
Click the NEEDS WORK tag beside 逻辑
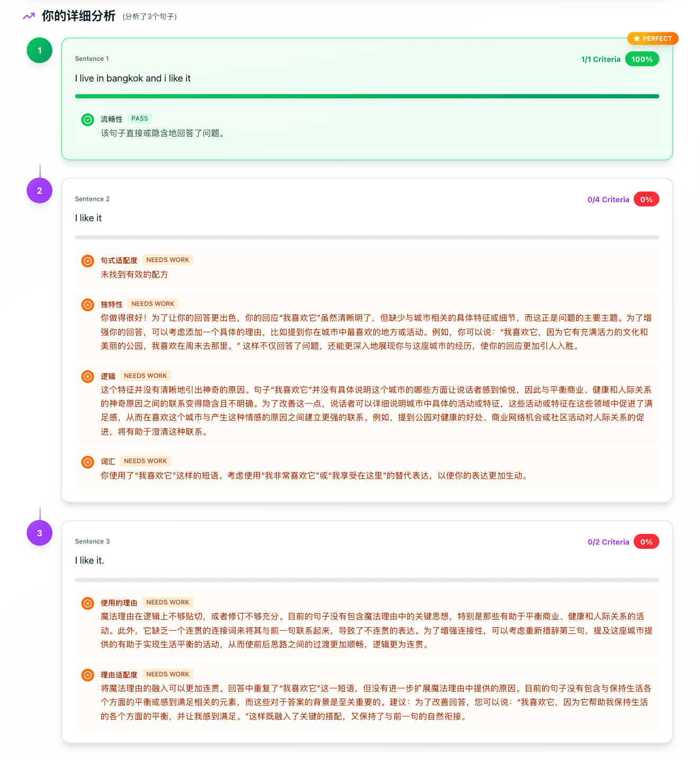[x=146, y=376]
